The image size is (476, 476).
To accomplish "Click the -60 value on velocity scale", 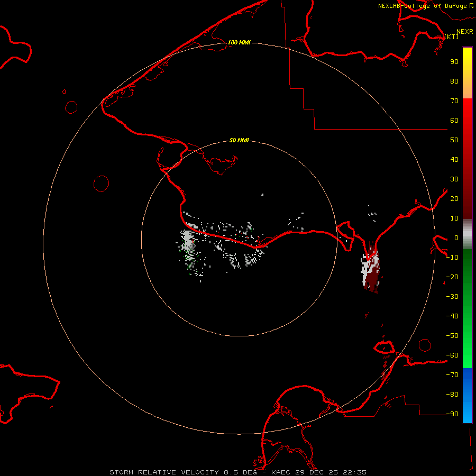I will coord(452,355).
